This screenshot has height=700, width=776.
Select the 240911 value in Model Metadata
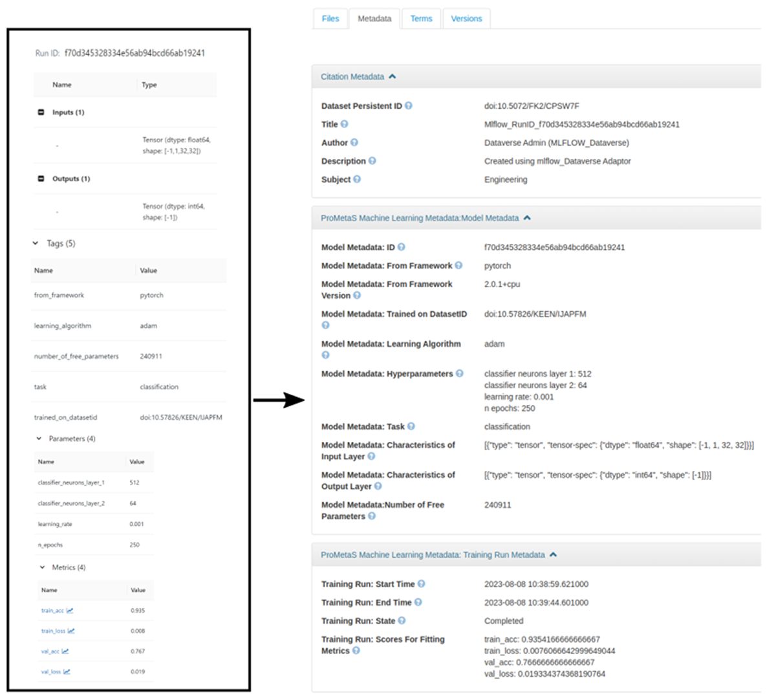pos(497,505)
